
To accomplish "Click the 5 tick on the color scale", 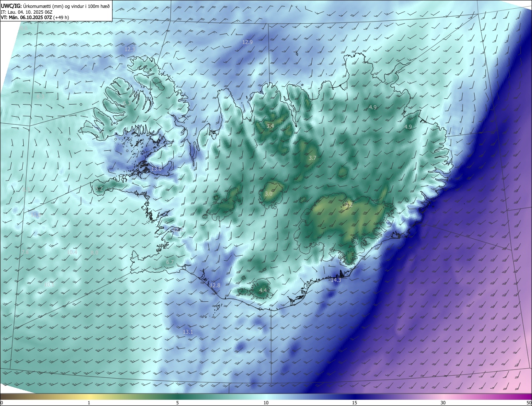I will [177, 403].
